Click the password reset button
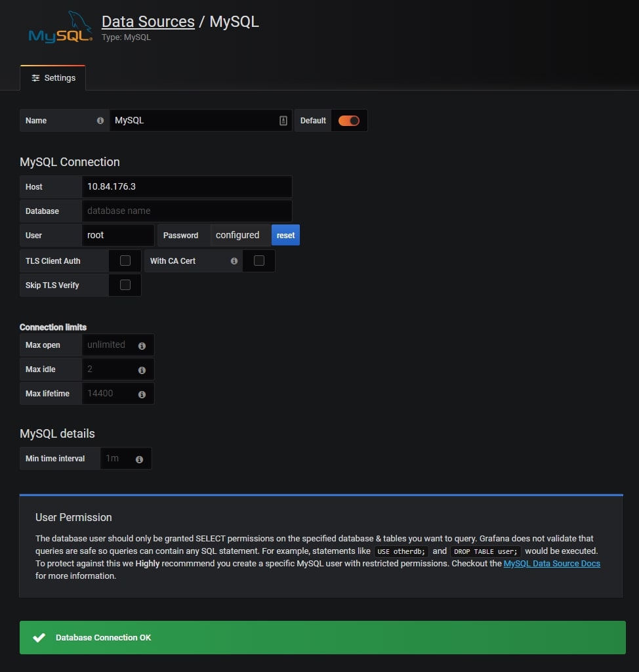The image size is (639, 672). coord(285,235)
